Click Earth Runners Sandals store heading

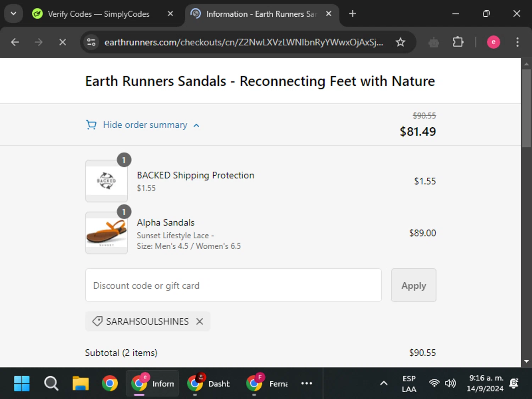click(x=260, y=81)
